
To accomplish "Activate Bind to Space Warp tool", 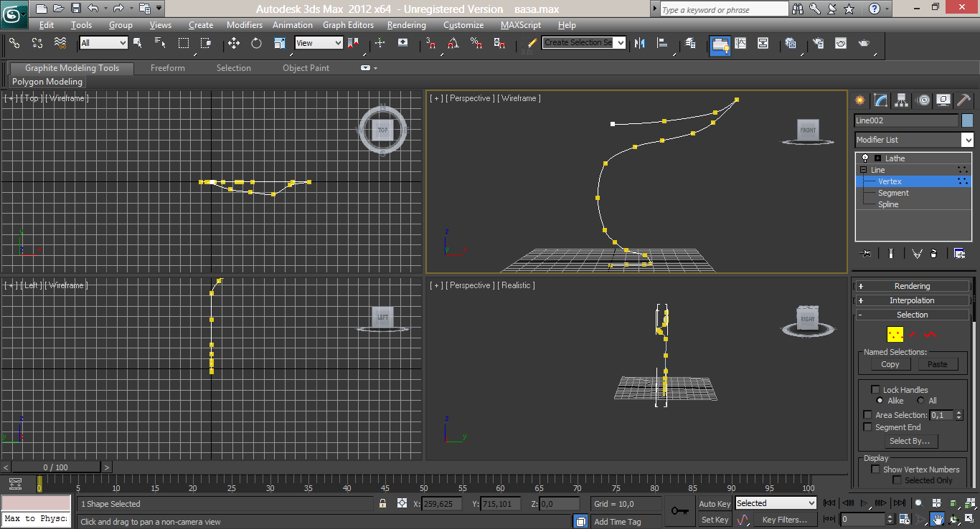I will click(60, 43).
